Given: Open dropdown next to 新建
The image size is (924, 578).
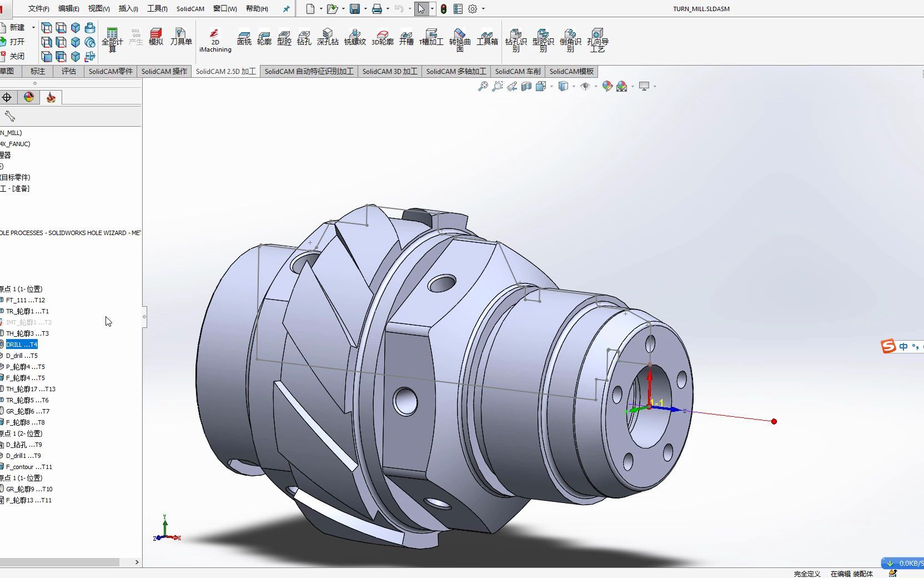Looking at the screenshot, I should click(x=33, y=27).
